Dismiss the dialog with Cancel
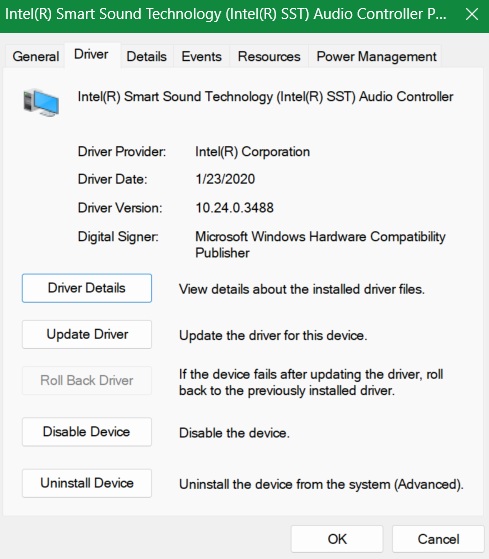Screen dimensions: 489x559 438,539
